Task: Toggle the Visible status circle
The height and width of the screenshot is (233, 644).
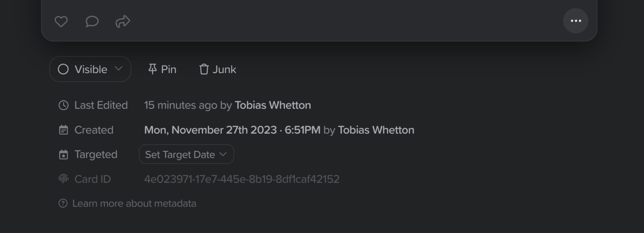Action: 63,69
